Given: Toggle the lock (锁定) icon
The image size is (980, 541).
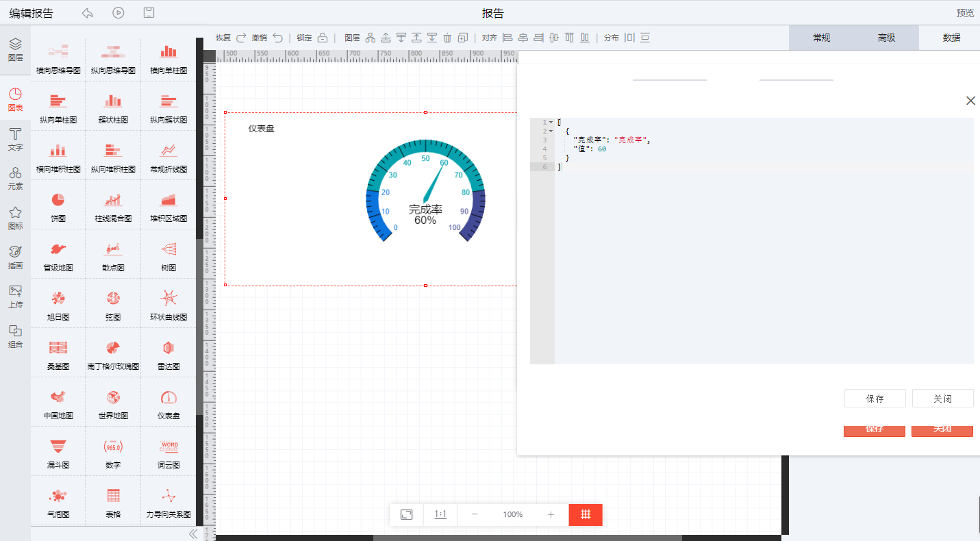Looking at the screenshot, I should point(323,38).
